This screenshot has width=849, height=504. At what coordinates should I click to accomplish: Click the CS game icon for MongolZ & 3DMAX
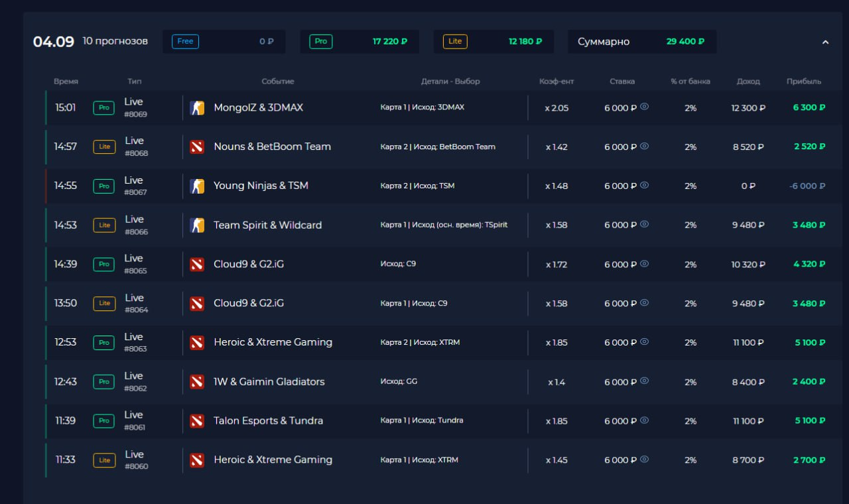click(x=197, y=108)
